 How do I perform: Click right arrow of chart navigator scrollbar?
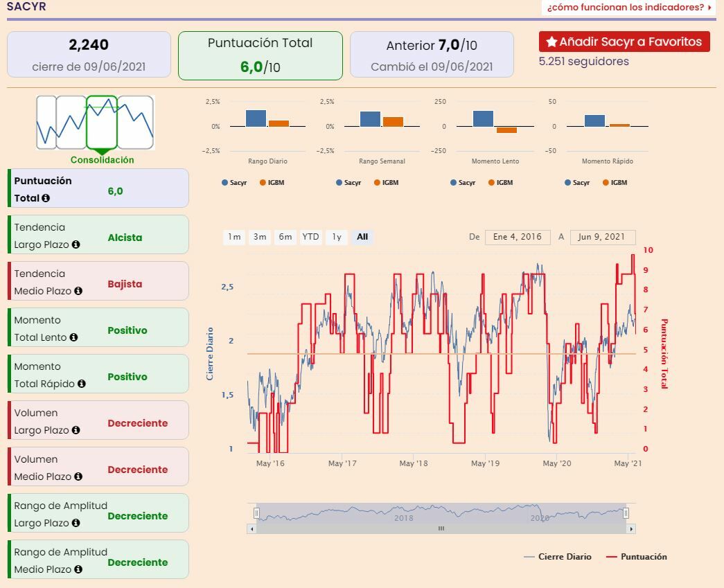[x=631, y=529]
